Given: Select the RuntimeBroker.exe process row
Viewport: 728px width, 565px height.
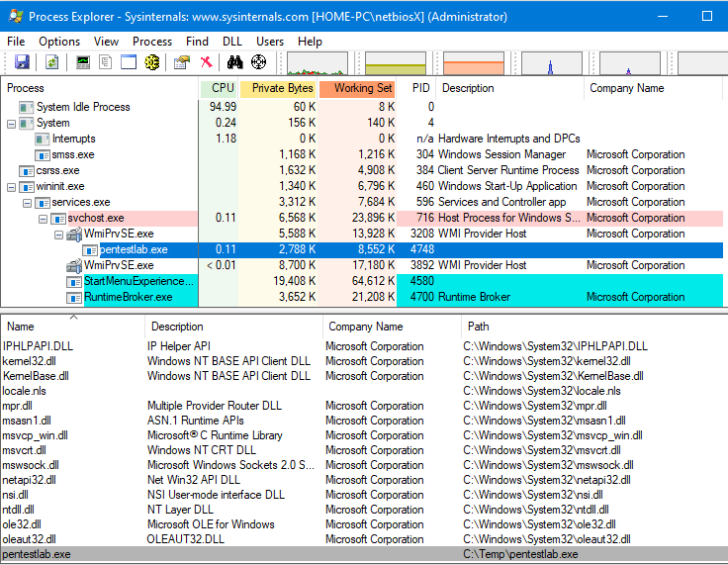Looking at the screenshot, I should 129,297.
